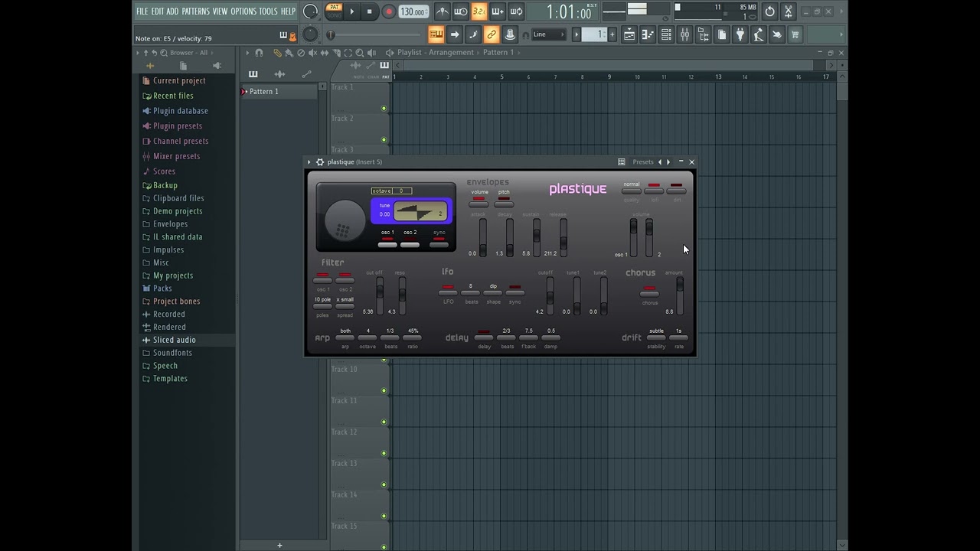Click the arp 'both' mode button

pyautogui.click(x=345, y=337)
